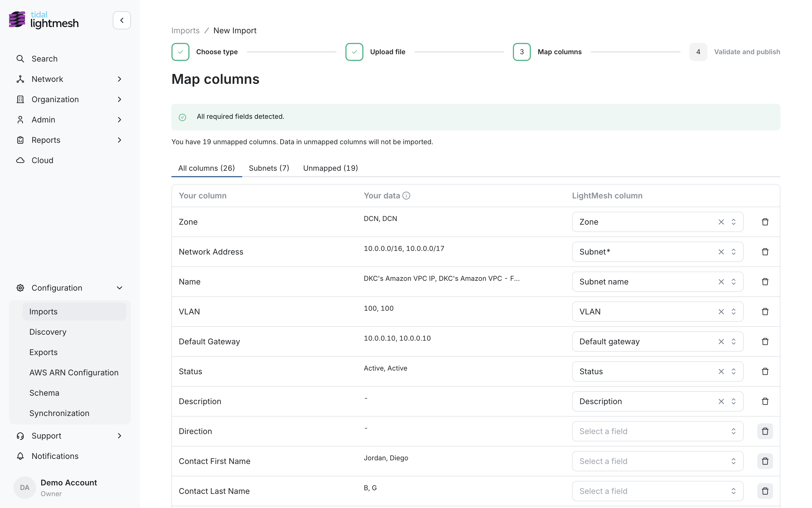This screenshot has width=812, height=508.
Task: Open Notifications in the sidebar
Action: coord(69,456)
